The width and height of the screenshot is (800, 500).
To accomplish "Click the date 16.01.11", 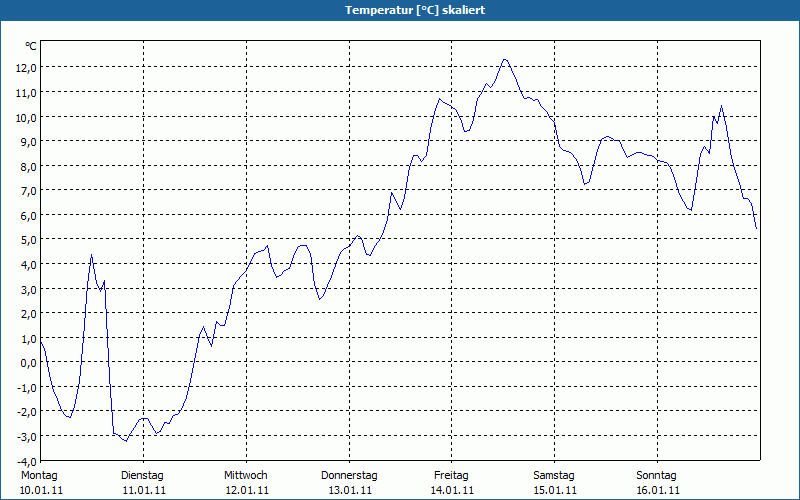I will (x=658, y=490).
